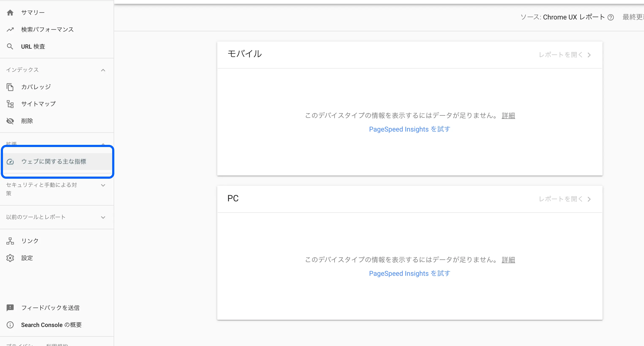This screenshot has height=346, width=644.
Task: Open 検索パフォーマンス in the sidebar
Action: [x=57, y=30]
